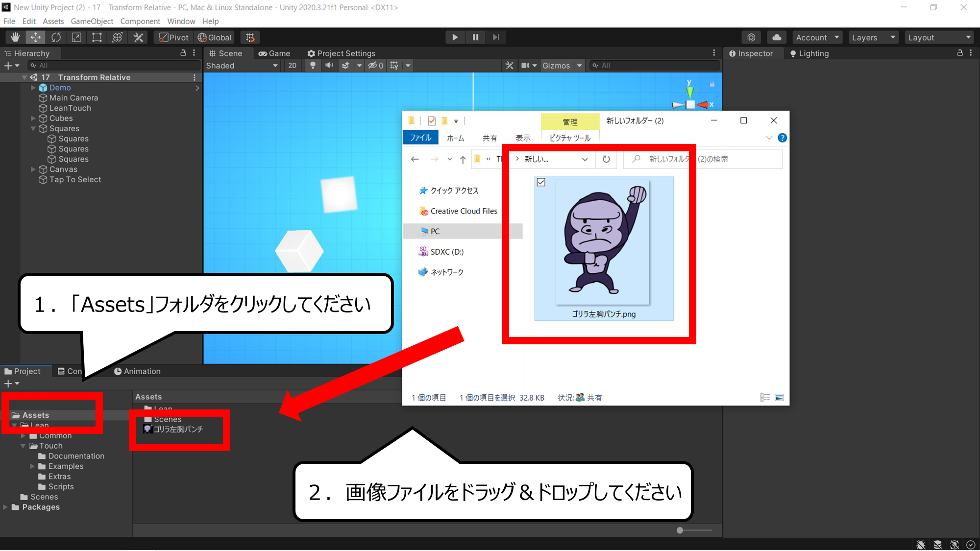Step one frame forward
Image resolution: width=980 pixels, height=551 pixels.
[496, 37]
